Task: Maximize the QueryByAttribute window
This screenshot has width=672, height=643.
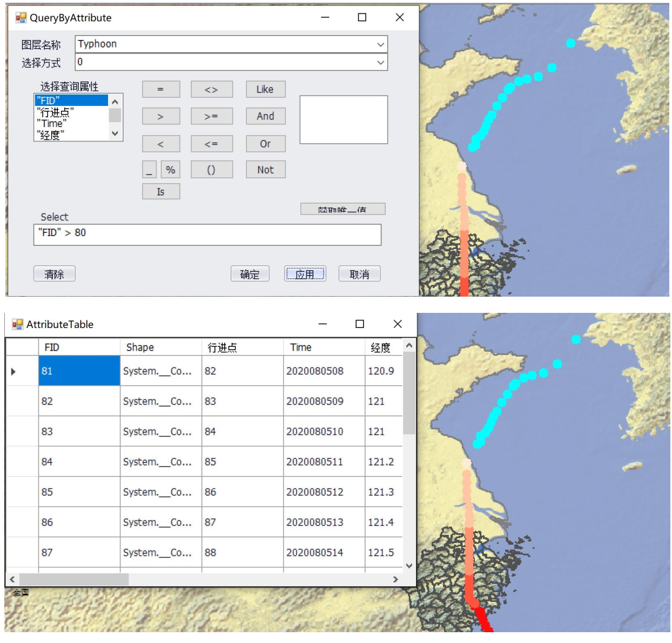Action: tap(362, 17)
